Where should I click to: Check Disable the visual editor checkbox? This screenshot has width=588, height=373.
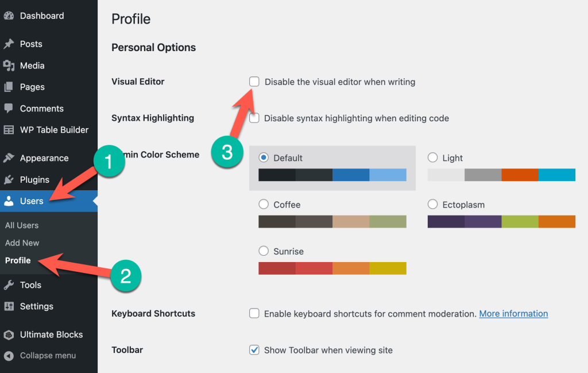tap(254, 82)
